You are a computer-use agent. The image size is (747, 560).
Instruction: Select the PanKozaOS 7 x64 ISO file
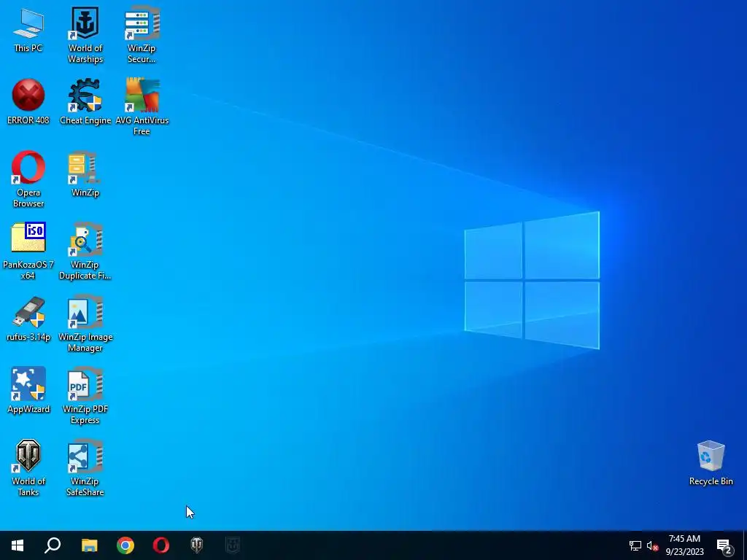coord(28,251)
